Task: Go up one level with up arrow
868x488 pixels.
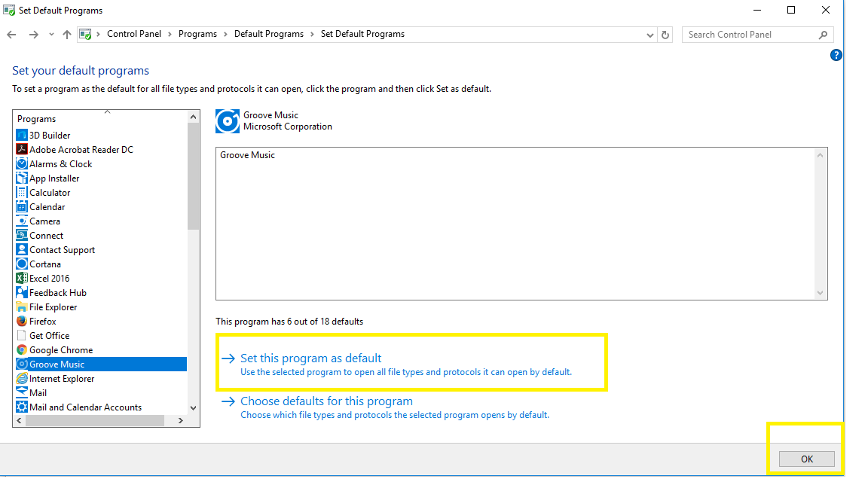Action: point(67,35)
